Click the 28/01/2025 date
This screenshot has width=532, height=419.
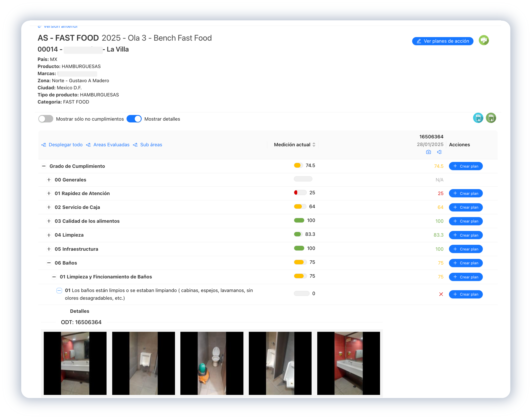[x=430, y=144]
